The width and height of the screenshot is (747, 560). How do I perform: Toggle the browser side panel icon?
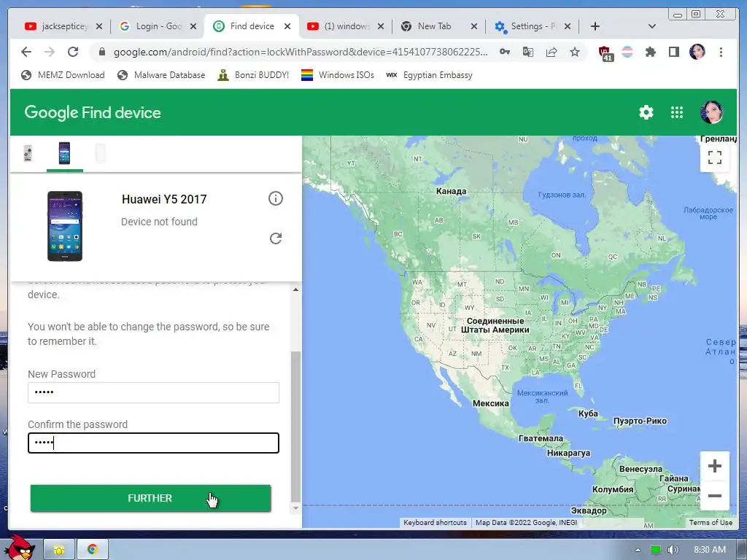[x=673, y=52]
